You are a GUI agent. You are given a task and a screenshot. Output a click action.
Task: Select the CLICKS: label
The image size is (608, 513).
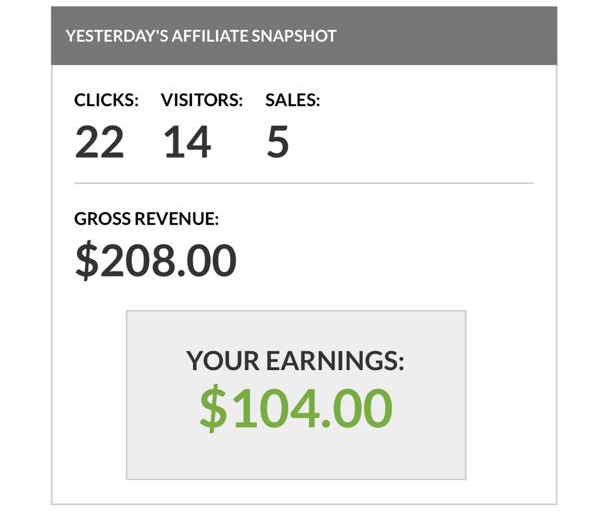(x=107, y=101)
